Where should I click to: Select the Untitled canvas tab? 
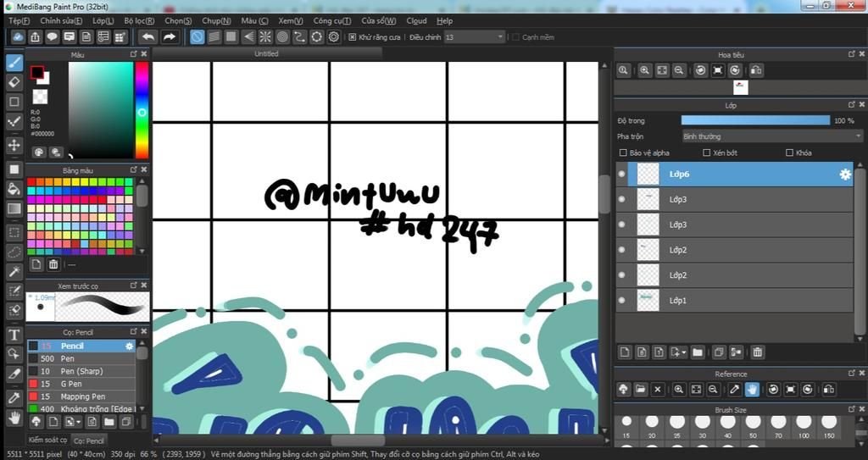tap(266, 53)
